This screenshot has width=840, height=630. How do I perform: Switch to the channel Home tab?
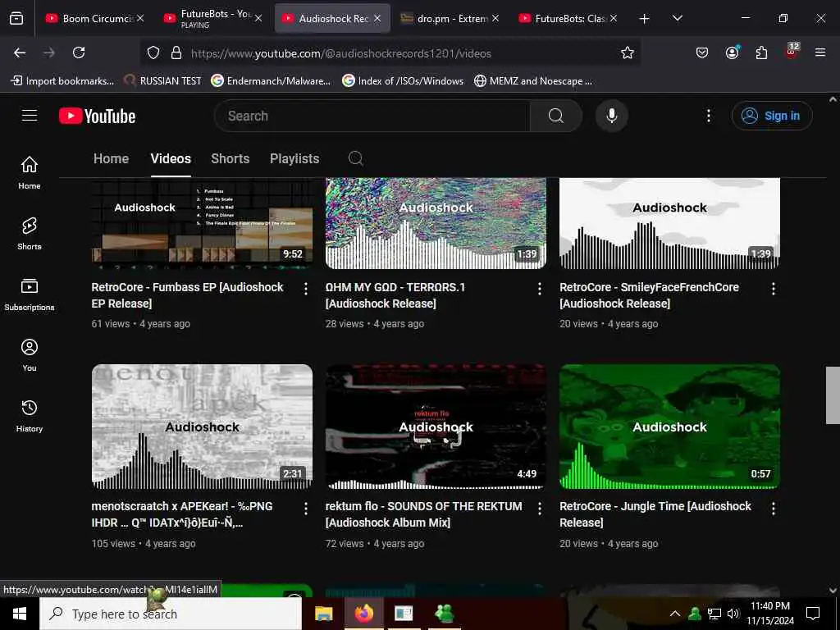tap(111, 158)
